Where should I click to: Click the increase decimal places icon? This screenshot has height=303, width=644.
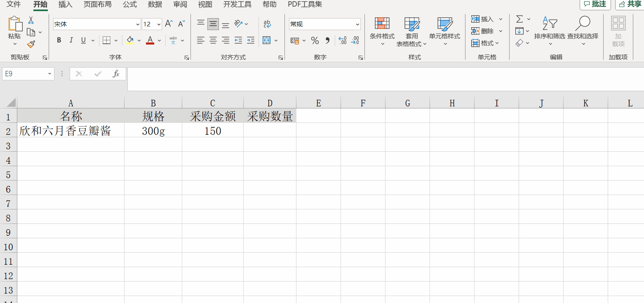pos(342,40)
